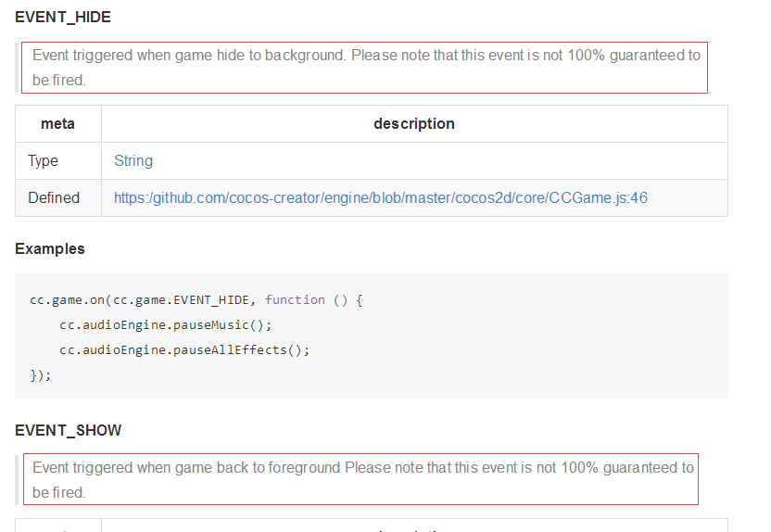This screenshot has width=771, height=532.
Task: Click the cc.audioEngine.pauseMusic() code line
Action: (166, 324)
